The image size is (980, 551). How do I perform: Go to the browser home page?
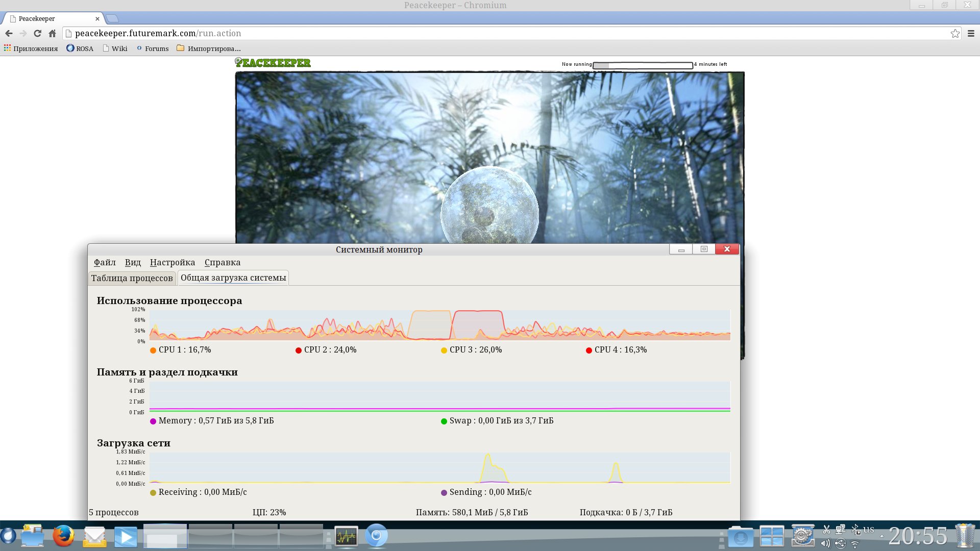point(52,33)
